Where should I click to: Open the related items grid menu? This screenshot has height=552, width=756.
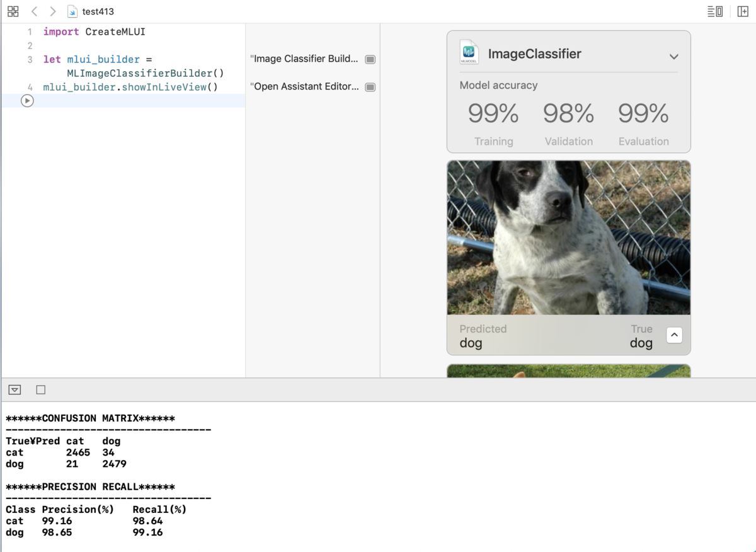click(13, 11)
